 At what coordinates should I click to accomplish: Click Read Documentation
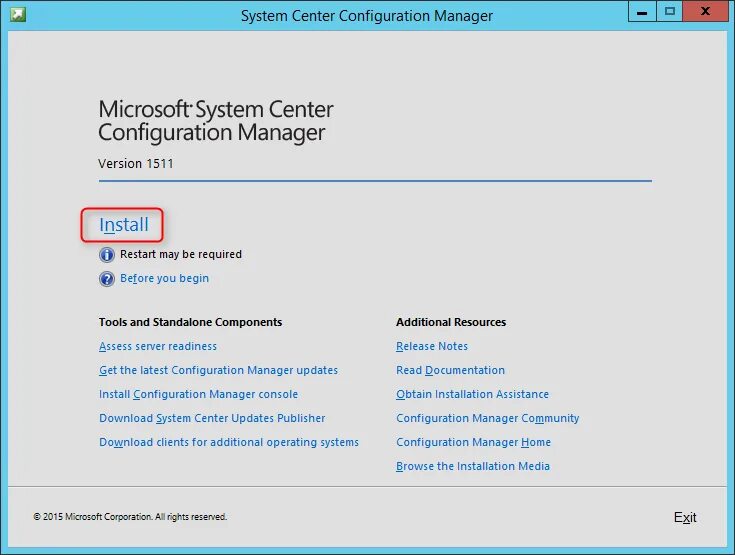pyautogui.click(x=450, y=371)
